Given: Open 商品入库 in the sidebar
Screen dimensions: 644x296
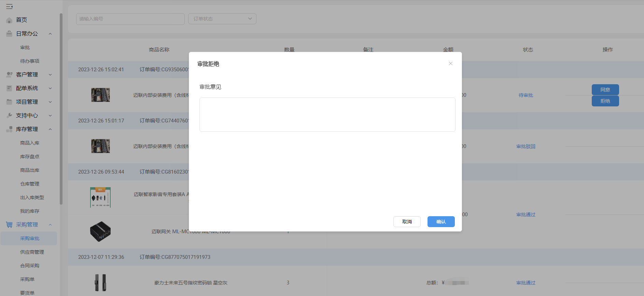Looking at the screenshot, I should pos(30,143).
